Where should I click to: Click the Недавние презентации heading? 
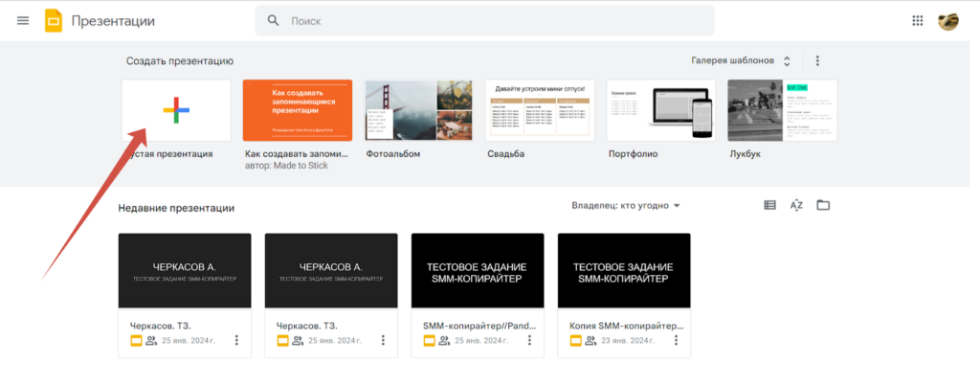click(x=176, y=208)
